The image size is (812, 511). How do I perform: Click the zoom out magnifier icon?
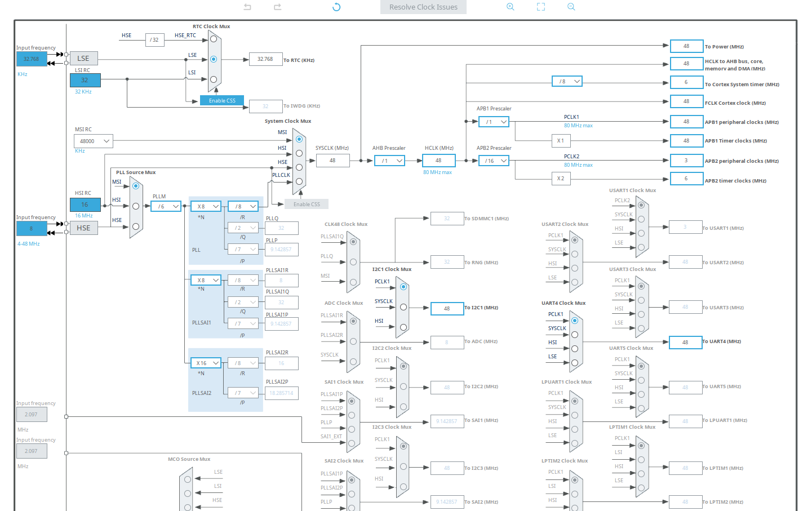click(x=571, y=7)
